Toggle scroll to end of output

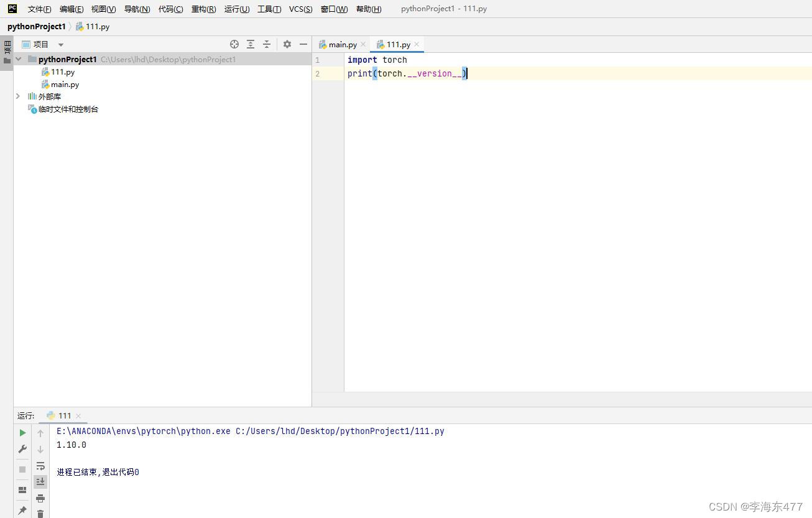coord(40,481)
